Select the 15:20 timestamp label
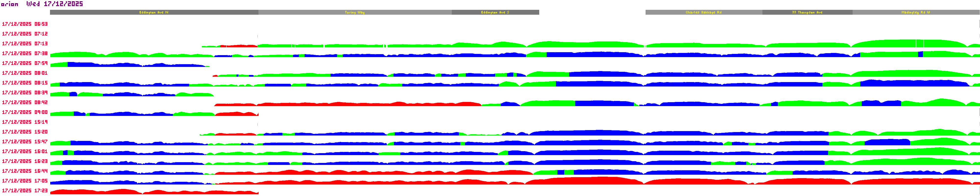980x196 pixels. 25,132
